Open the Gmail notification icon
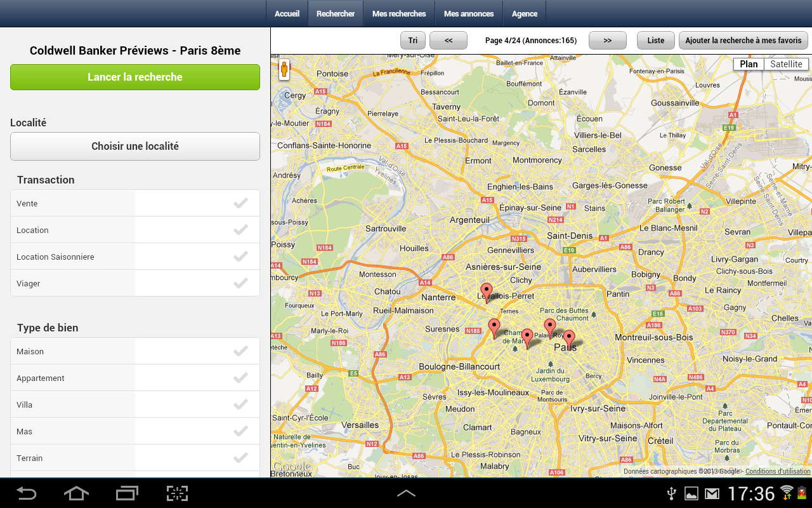812x508 pixels. 712,493
